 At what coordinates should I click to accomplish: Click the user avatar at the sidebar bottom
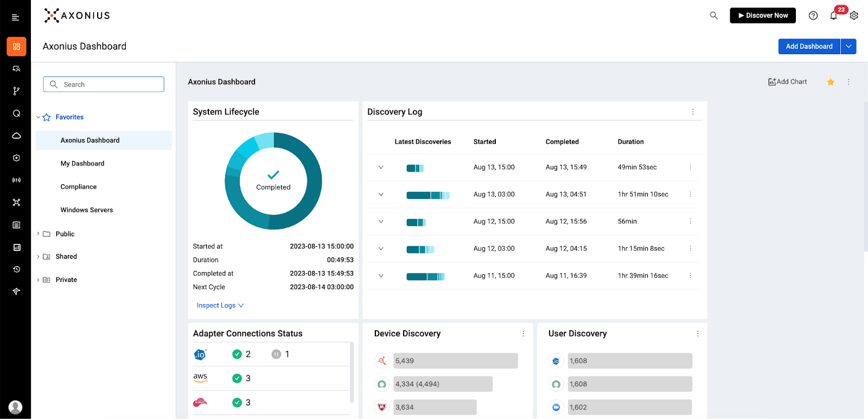click(16, 407)
